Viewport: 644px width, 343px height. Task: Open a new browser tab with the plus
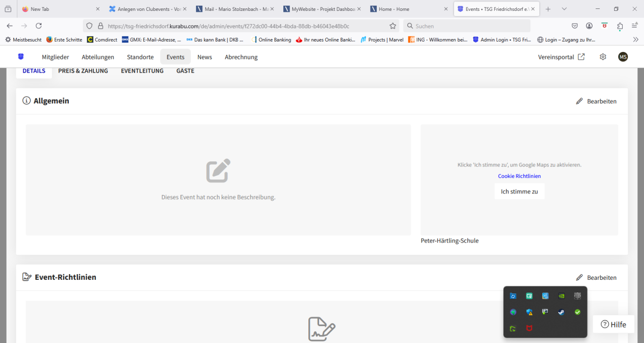548,9
